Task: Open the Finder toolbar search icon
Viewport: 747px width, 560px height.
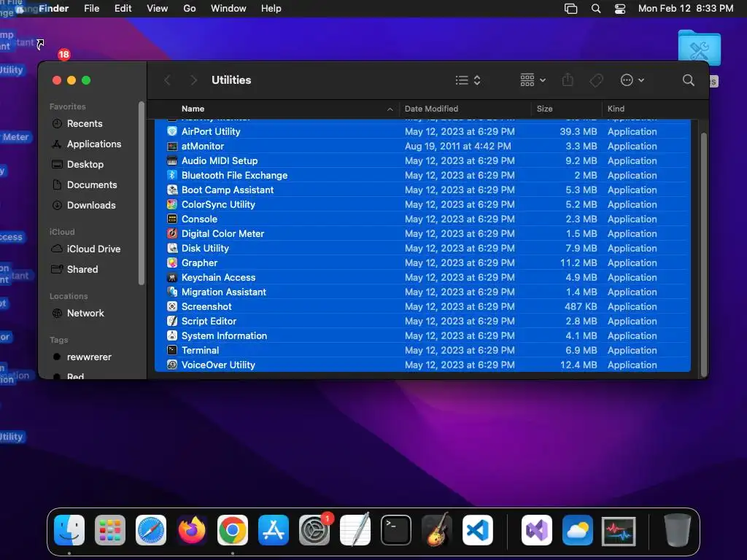Action: coord(688,80)
